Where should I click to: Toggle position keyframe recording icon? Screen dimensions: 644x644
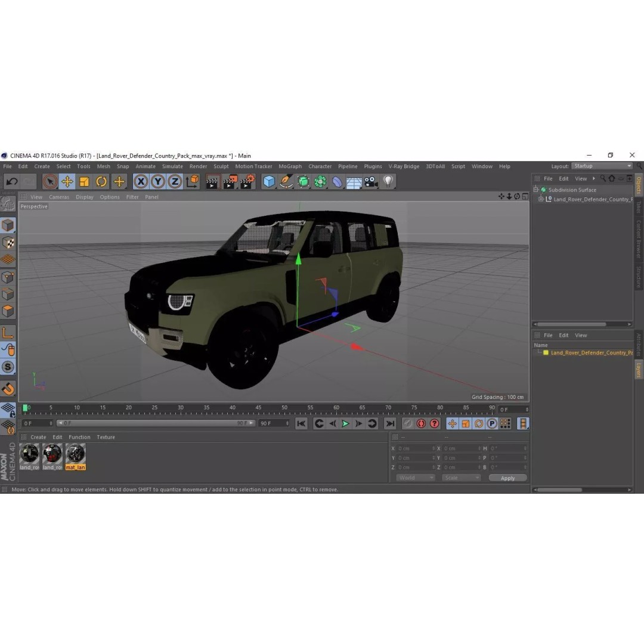452,423
